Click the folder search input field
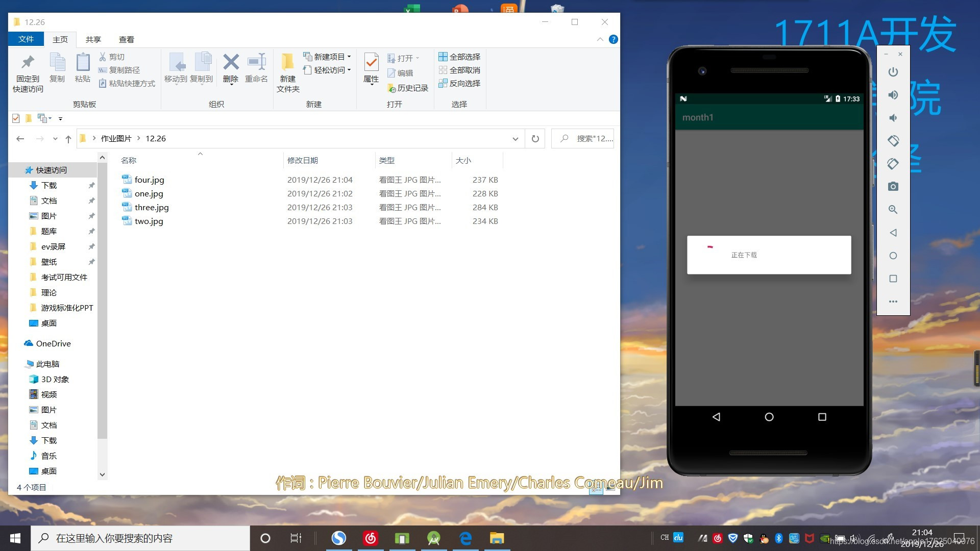Screen dimensions: 980x551 (590, 139)
